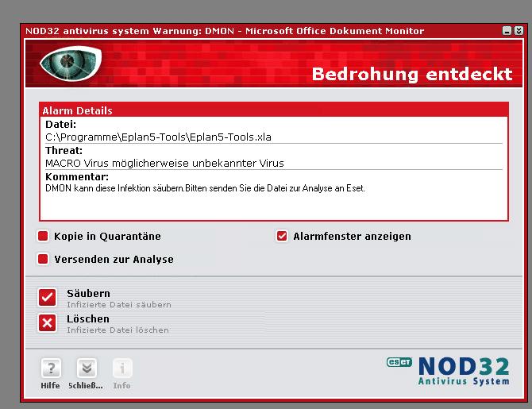Click the Info label under the icon

coord(121,386)
